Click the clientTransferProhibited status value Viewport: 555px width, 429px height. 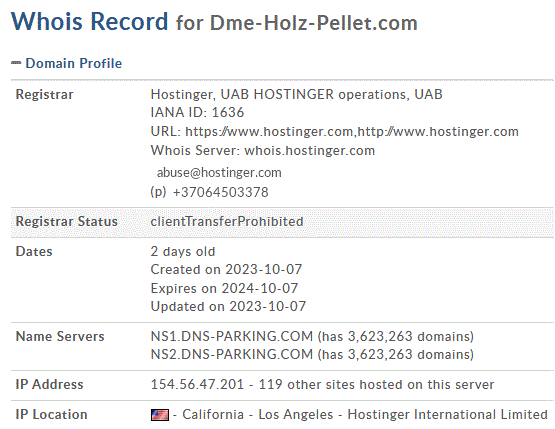(227, 222)
